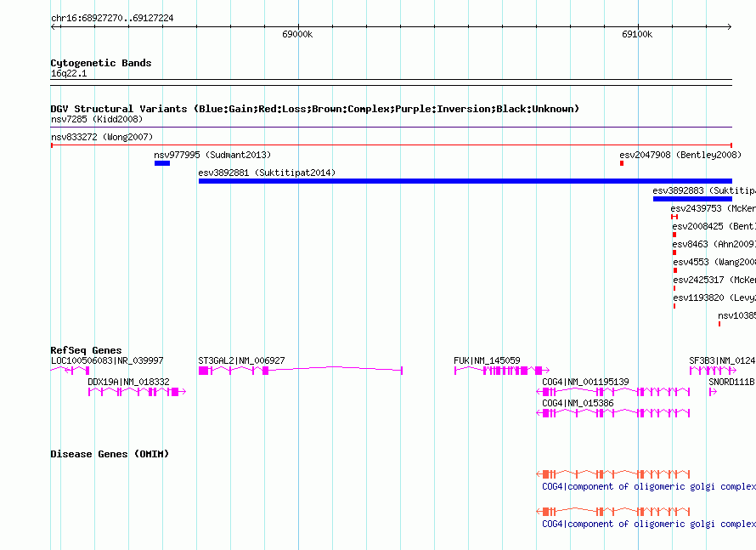756x550 pixels.
Task: Click the esv1193820 variant label
Action: pyautogui.click(x=714, y=298)
